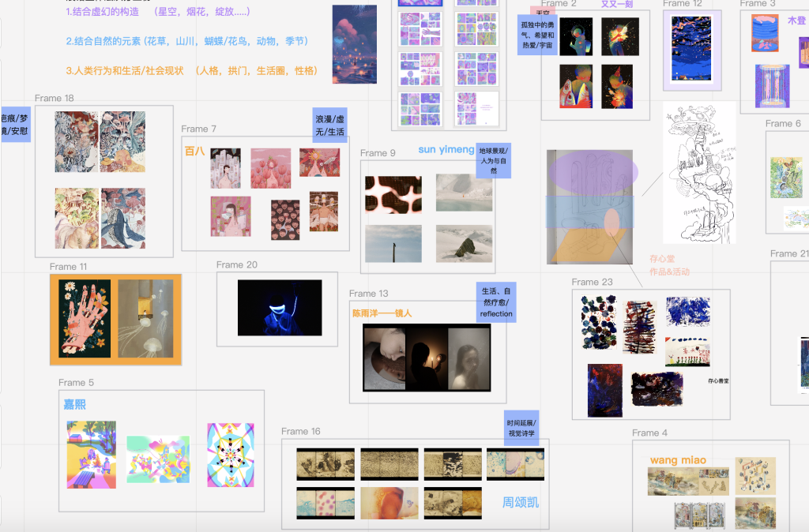Select the 时间延展/视觉诗学 sticky note
Viewport: 809px width, 532px height.
(x=521, y=429)
